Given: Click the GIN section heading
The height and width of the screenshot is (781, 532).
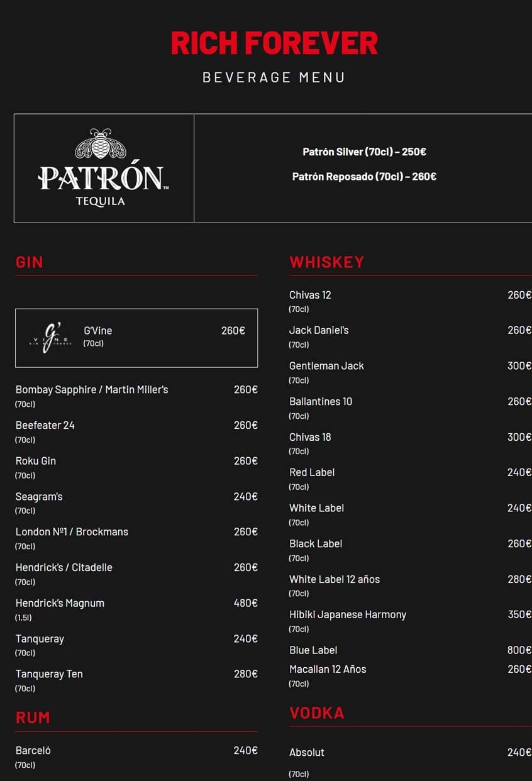Looking at the screenshot, I should pos(29,262).
